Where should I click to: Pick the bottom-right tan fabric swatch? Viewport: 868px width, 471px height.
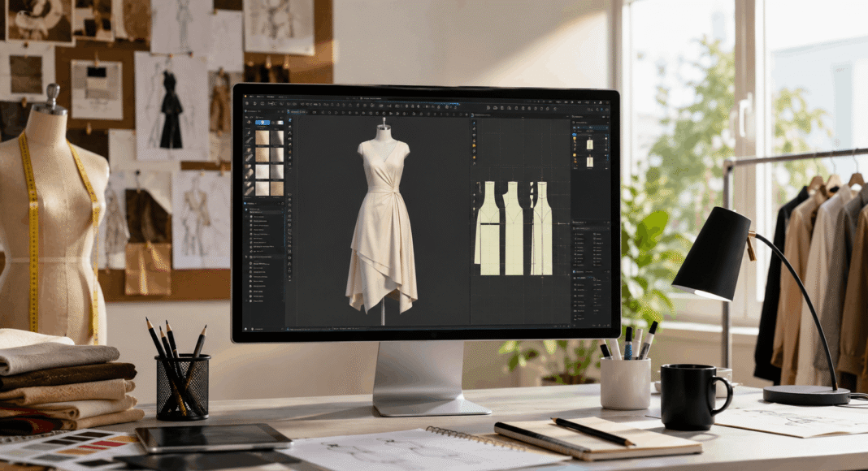(277, 188)
